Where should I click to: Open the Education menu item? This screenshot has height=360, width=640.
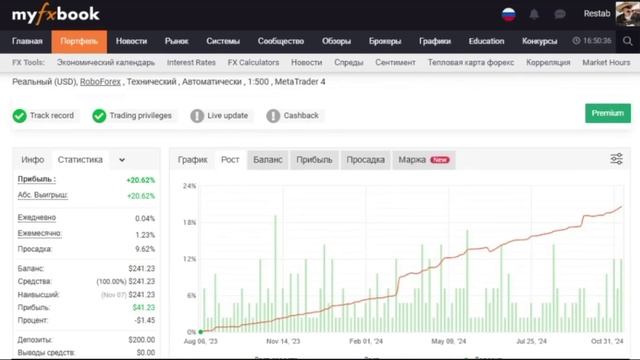click(x=486, y=41)
